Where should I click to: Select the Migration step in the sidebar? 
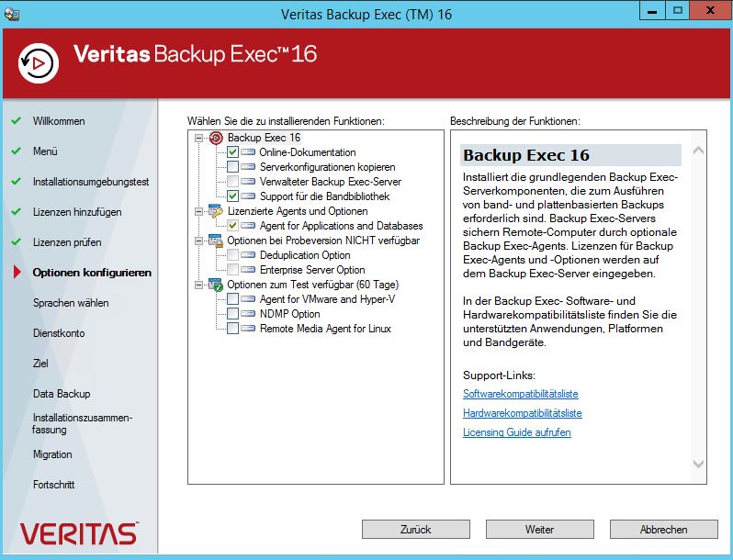tap(52, 454)
